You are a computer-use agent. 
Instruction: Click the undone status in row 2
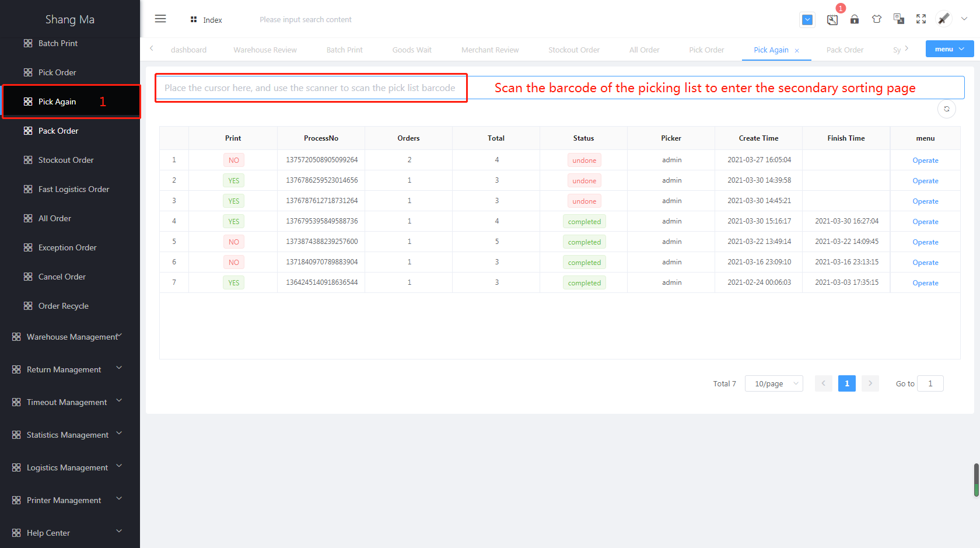coord(584,181)
